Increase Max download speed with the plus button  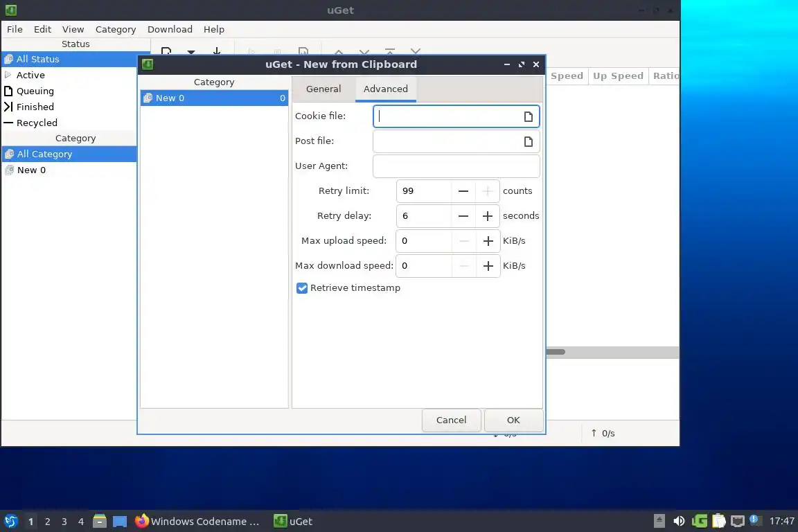pyautogui.click(x=488, y=266)
